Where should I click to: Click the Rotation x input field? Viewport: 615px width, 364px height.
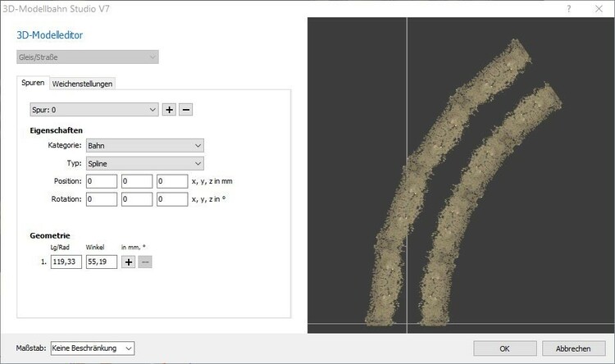tap(102, 199)
